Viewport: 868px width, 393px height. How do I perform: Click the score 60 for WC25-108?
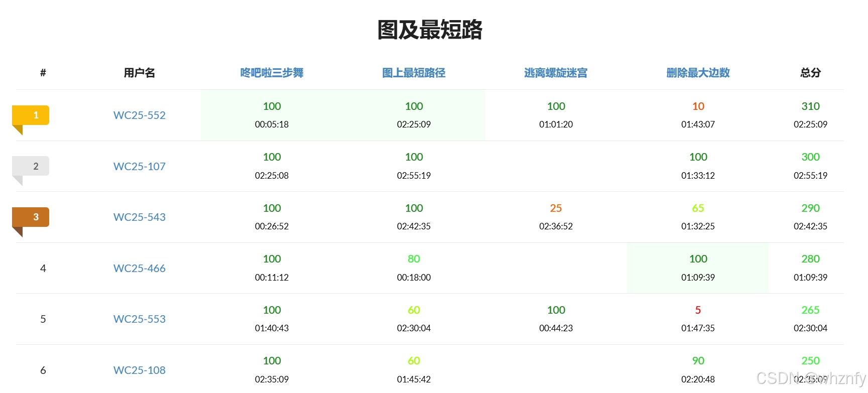[x=414, y=360]
